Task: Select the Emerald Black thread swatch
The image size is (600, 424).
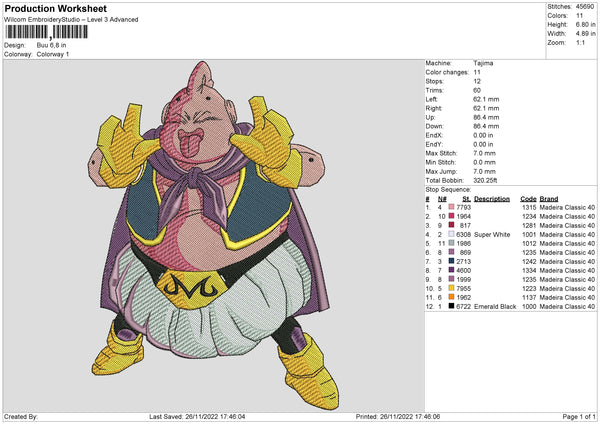Action: (x=452, y=306)
